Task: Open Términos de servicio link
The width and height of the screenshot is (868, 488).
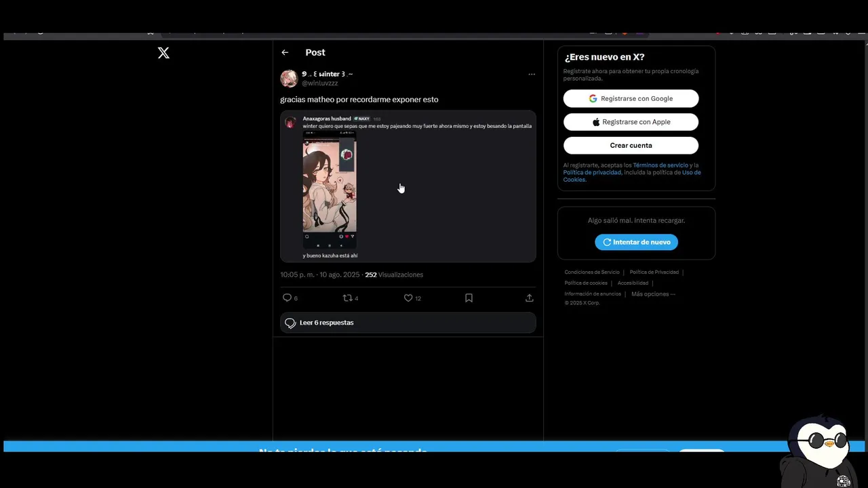Action: pyautogui.click(x=660, y=165)
